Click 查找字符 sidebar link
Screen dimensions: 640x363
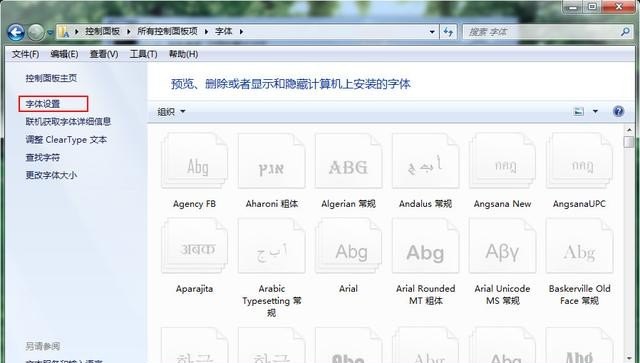click(x=42, y=157)
